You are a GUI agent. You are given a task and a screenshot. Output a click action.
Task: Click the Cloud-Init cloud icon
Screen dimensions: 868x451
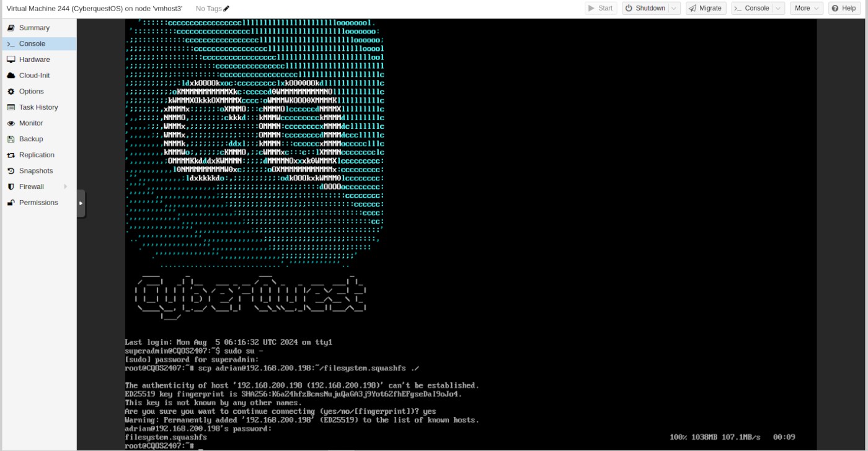[11, 76]
